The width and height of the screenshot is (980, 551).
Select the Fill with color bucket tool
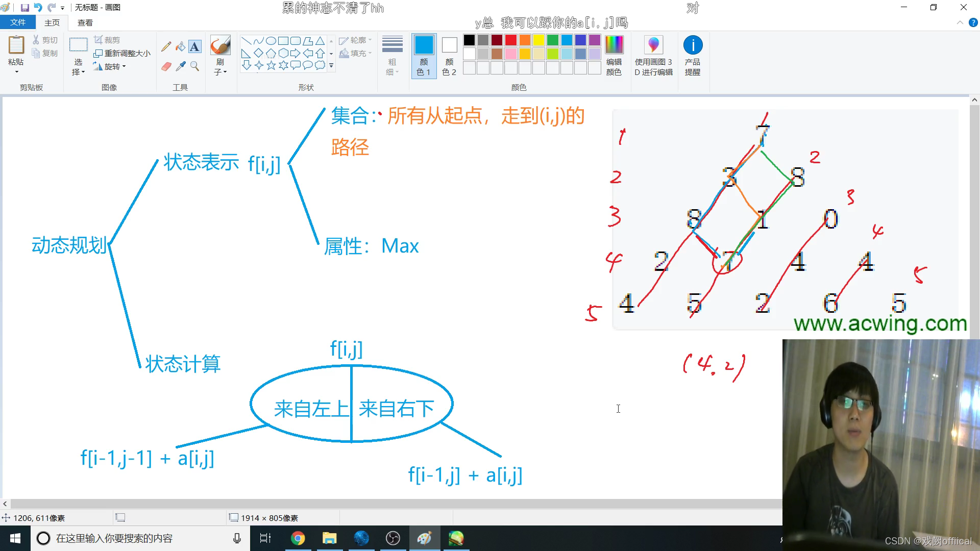coord(180,47)
